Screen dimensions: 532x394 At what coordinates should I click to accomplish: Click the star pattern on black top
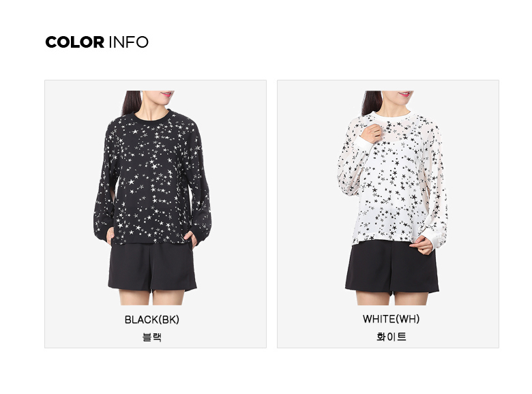click(x=153, y=180)
